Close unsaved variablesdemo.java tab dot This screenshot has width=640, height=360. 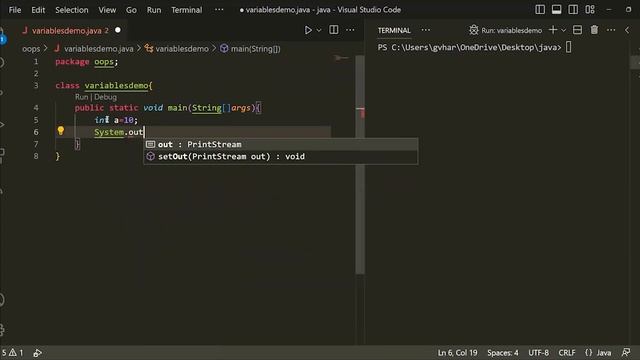coord(118,30)
